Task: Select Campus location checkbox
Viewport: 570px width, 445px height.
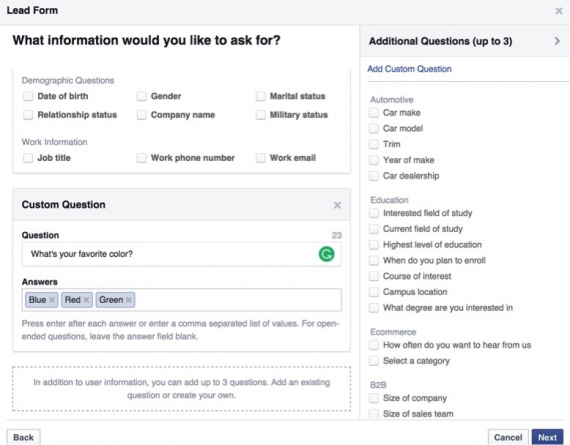Action: pyautogui.click(x=374, y=292)
